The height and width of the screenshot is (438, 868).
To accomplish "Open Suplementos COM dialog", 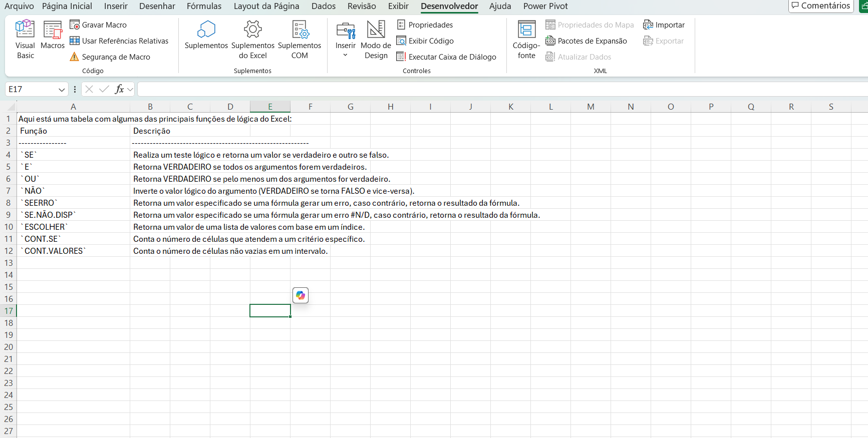I will click(x=300, y=40).
